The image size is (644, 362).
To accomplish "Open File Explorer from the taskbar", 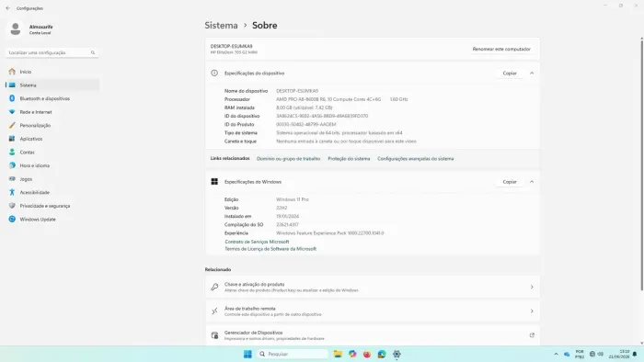I will tap(338, 355).
